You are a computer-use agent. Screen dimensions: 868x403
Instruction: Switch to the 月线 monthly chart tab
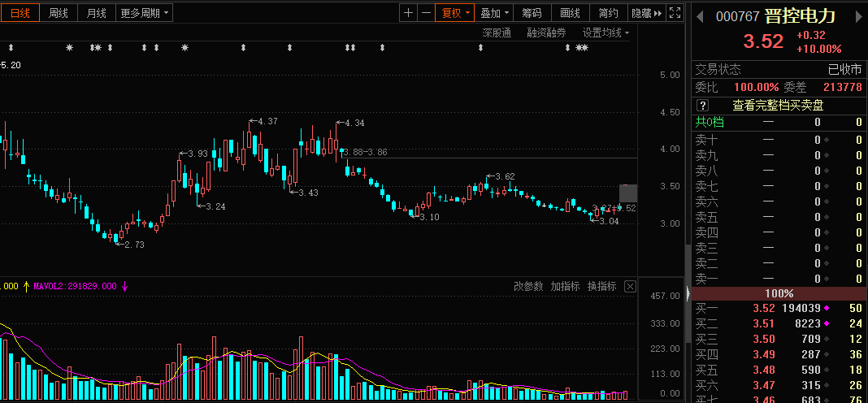pos(97,13)
